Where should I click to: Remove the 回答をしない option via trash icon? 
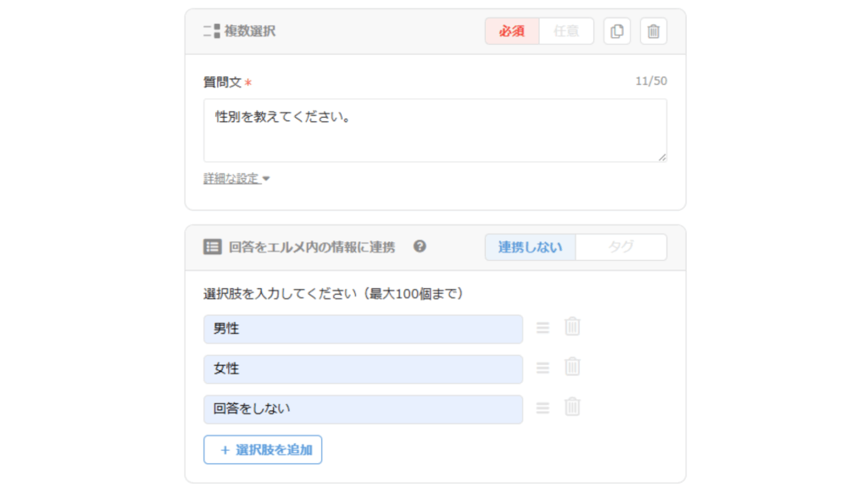(x=573, y=407)
